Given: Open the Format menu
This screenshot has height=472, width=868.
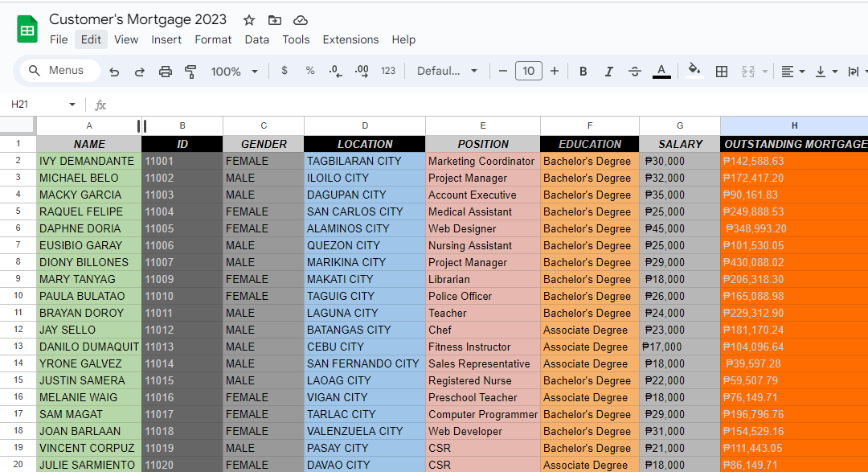Looking at the screenshot, I should 213,40.
